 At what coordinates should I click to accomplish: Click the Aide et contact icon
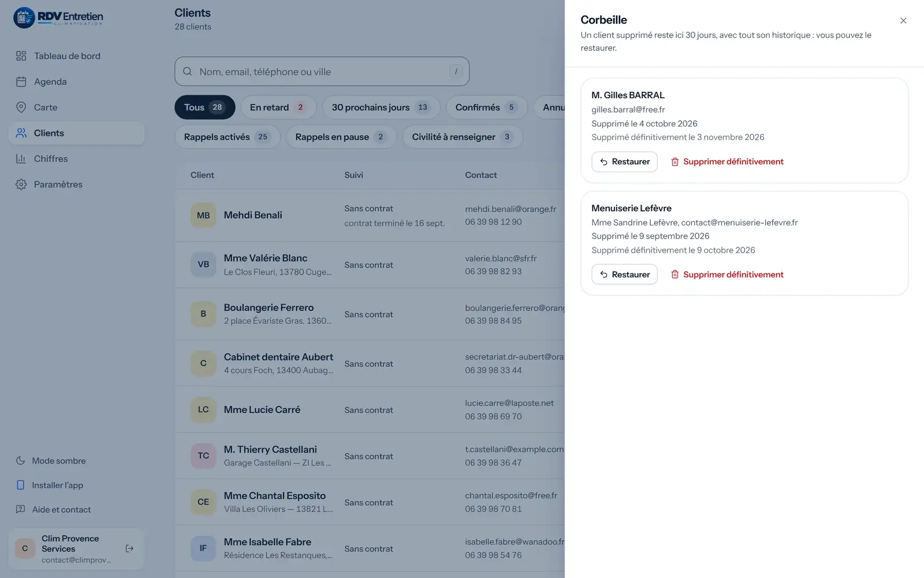coord(21,509)
